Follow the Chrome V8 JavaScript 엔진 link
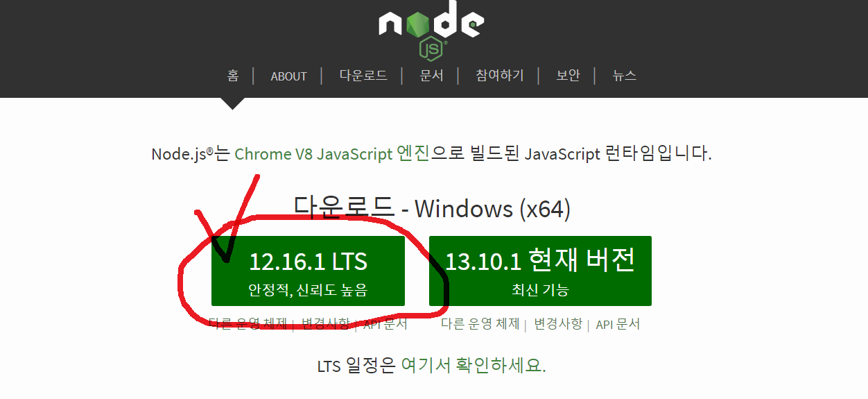 click(x=332, y=153)
